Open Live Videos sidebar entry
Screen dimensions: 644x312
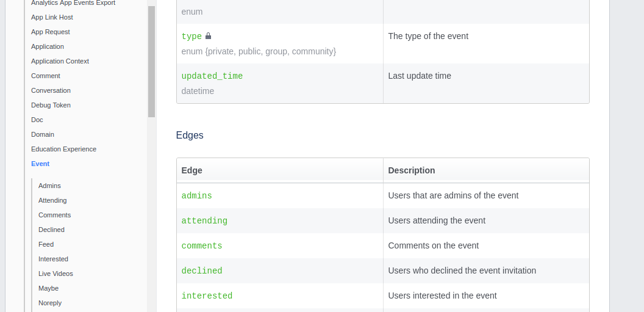click(x=55, y=274)
